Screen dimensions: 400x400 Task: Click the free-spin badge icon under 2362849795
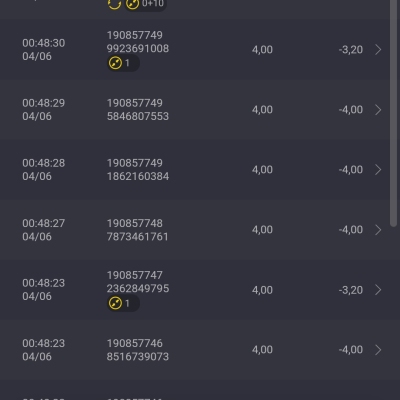(115, 303)
